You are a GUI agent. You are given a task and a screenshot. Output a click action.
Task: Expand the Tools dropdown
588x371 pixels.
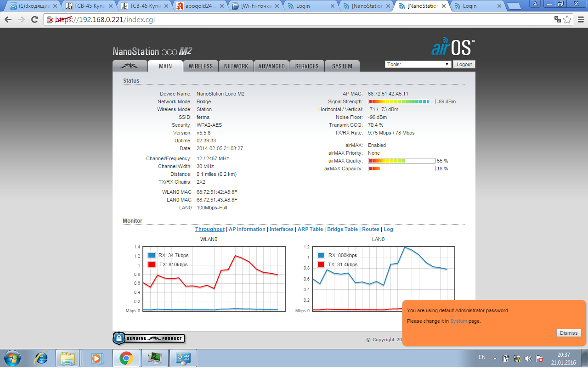tap(418, 64)
